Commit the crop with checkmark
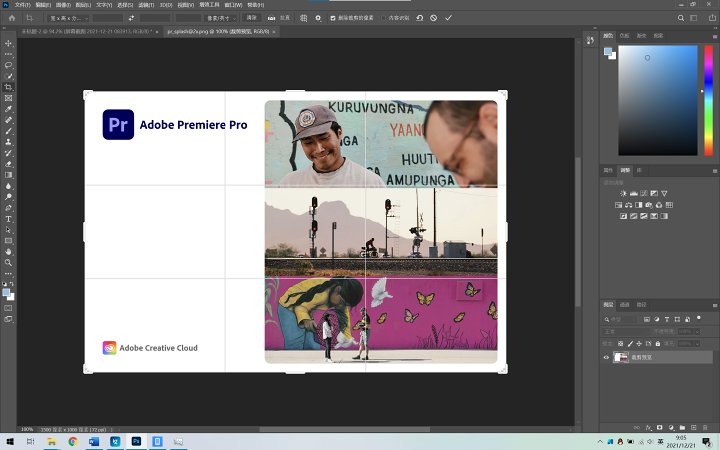 [x=448, y=18]
